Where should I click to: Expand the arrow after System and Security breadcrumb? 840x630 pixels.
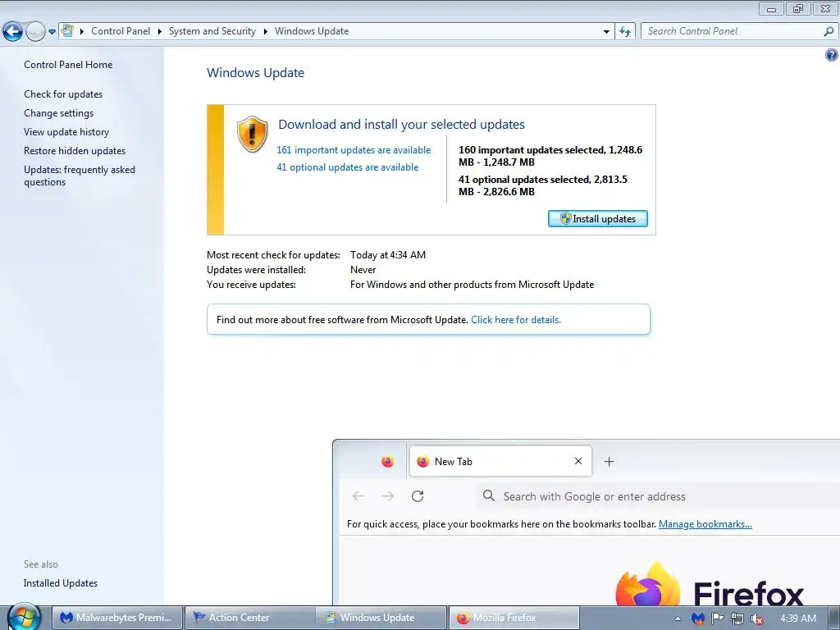(x=265, y=32)
